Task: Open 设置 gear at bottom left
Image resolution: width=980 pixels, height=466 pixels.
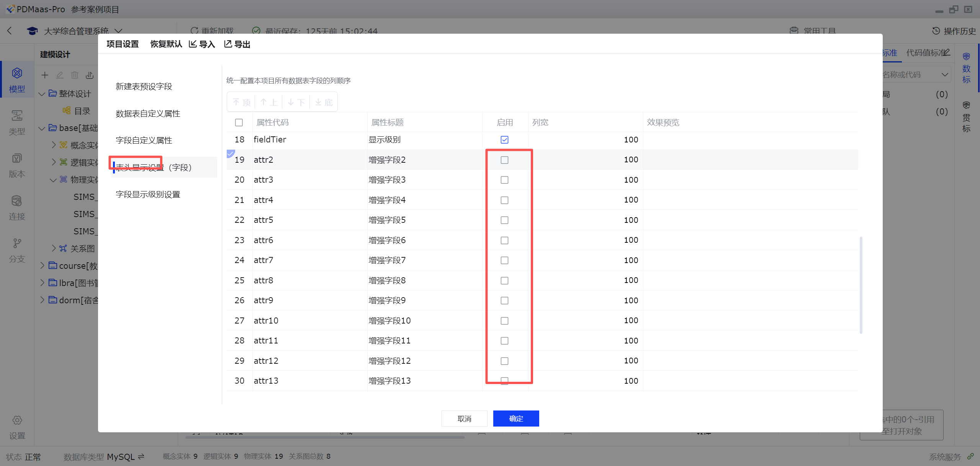Action: point(17,420)
